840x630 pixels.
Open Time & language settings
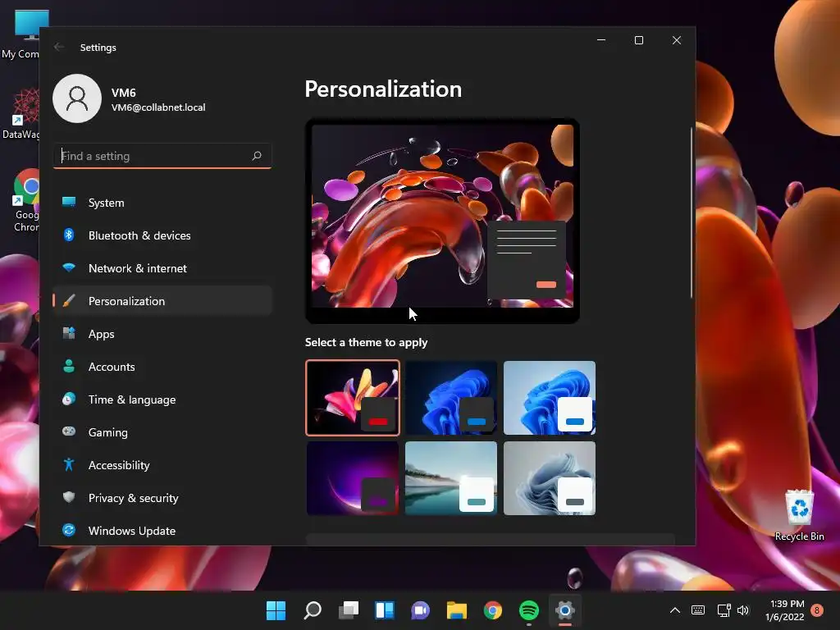point(162,399)
